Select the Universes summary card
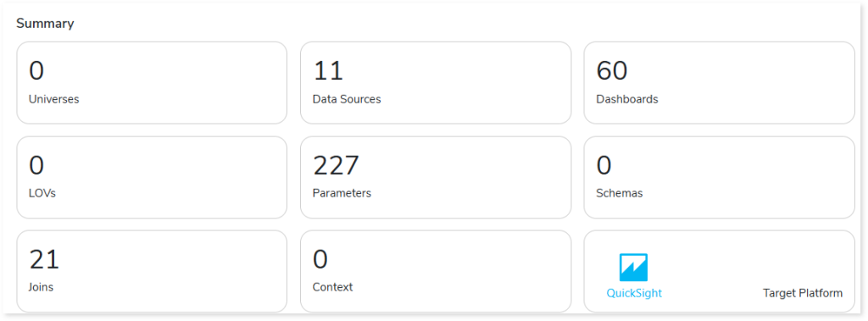868x321 pixels. [152, 83]
